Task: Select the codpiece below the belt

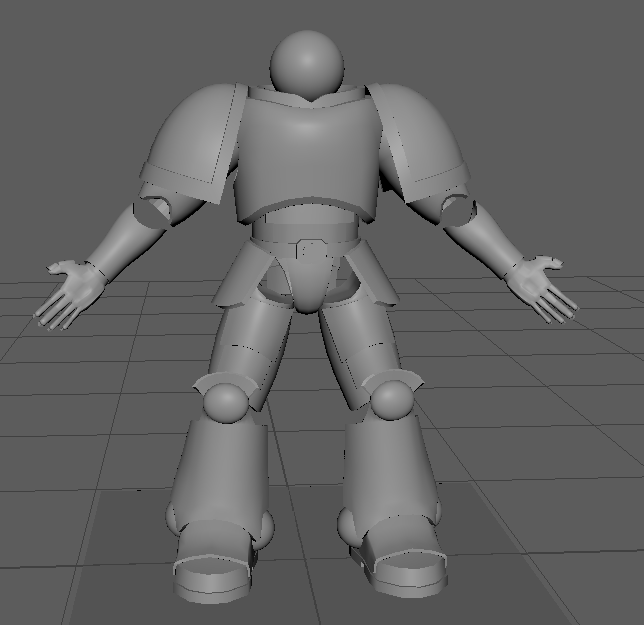Action: point(310,285)
